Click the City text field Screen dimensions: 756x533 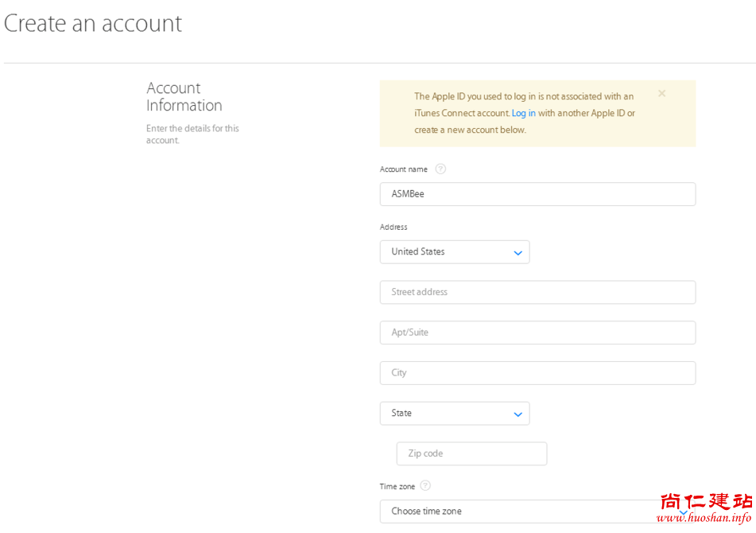coord(537,373)
